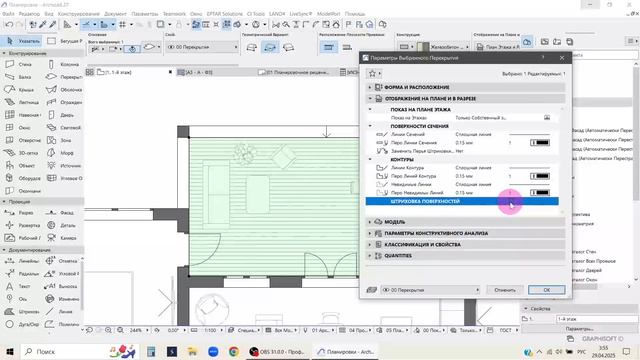Open the Teamwork menu
640x360 pixels.
point(174,14)
